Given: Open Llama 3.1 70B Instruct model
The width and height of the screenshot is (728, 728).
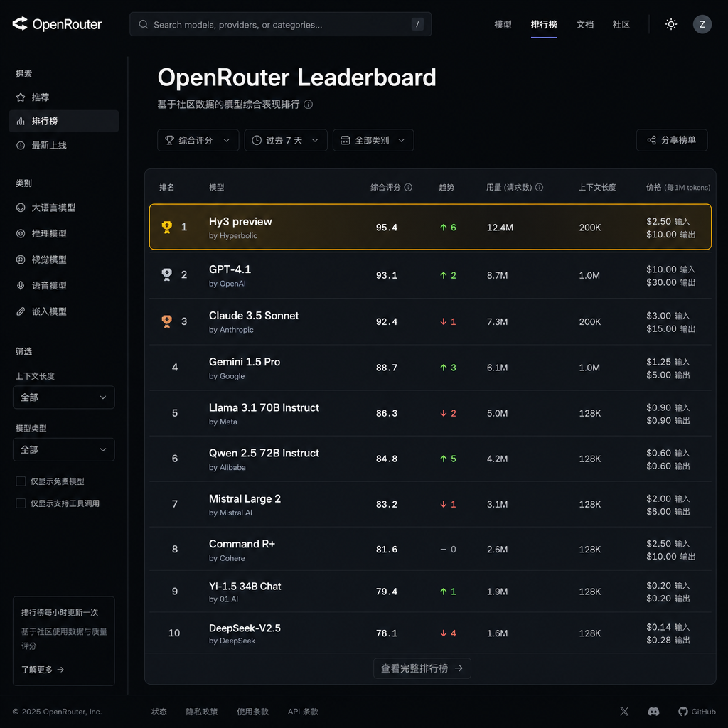Looking at the screenshot, I should click(430, 413).
